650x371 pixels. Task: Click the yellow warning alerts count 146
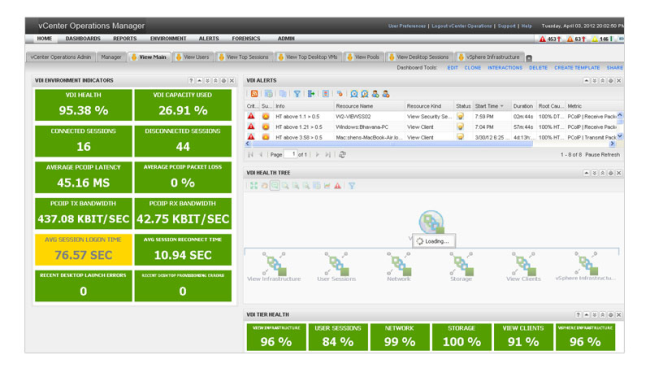click(602, 39)
